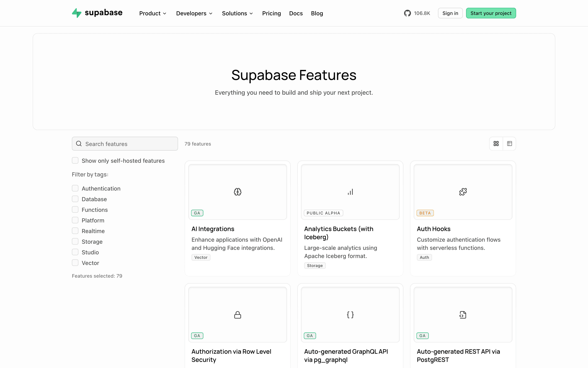Toggle Show only self-hosted features checkbox
Screen dimensions: 588x368
75,160
